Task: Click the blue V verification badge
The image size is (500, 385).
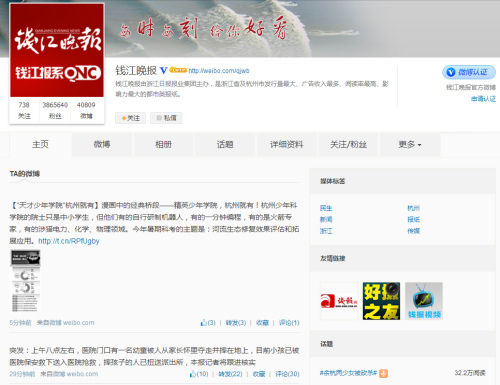Action: click(163, 71)
